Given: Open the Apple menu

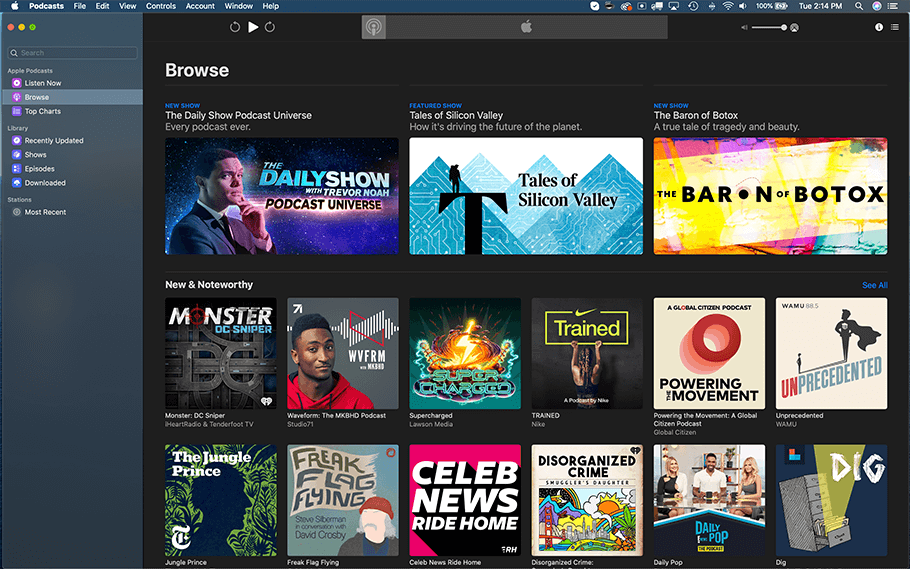Looking at the screenshot, I should click(15, 6).
